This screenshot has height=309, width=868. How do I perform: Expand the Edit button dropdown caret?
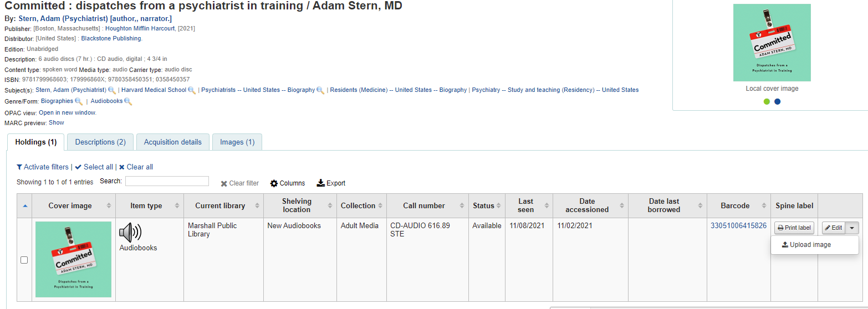coord(852,228)
